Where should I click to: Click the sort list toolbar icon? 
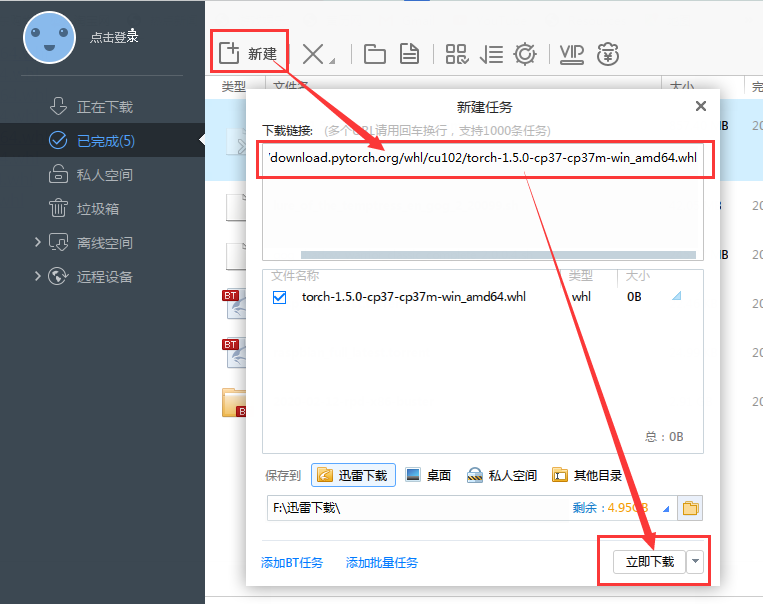click(491, 54)
